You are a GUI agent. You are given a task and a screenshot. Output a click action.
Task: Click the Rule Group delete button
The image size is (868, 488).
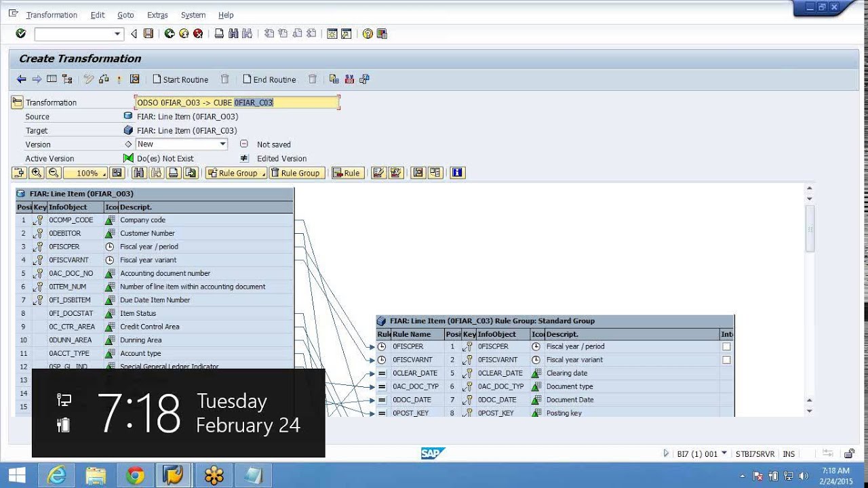tap(296, 173)
